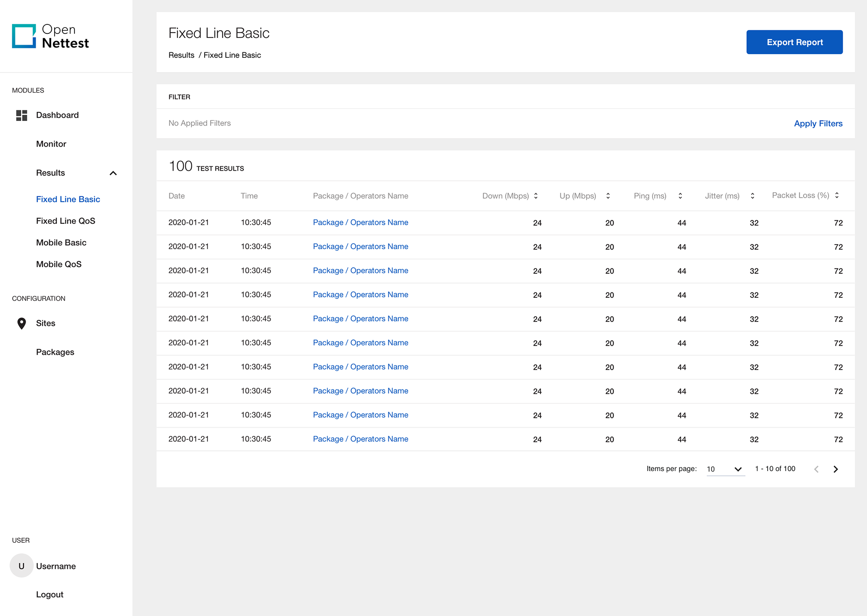Sort by Jitter (ms) arrows icon
The width and height of the screenshot is (867, 616).
[753, 196]
